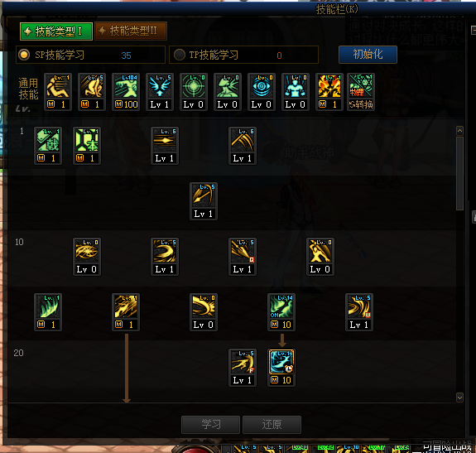The width and height of the screenshot is (476, 453).
Task: Click the green flame skill icon in level row
Action: (x=48, y=306)
